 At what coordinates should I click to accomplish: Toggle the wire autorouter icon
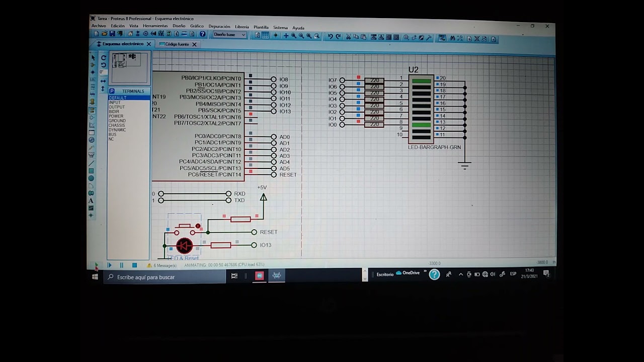(x=442, y=38)
